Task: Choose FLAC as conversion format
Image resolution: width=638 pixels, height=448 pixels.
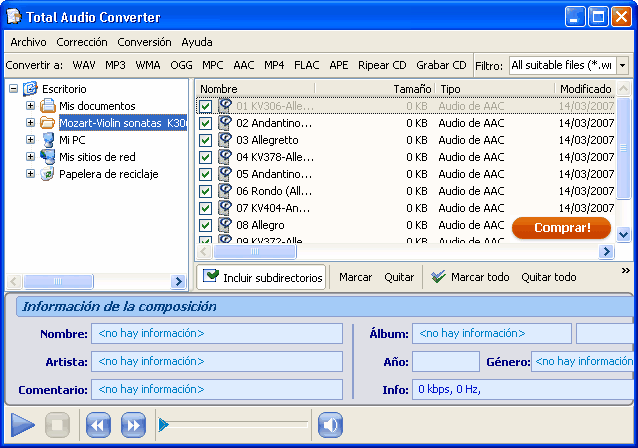Action: (306, 65)
